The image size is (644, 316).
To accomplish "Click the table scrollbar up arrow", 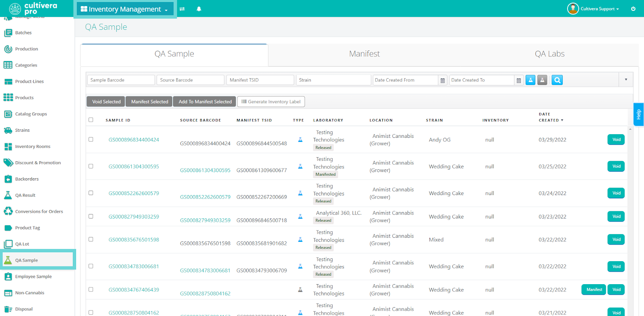I will (630, 129).
